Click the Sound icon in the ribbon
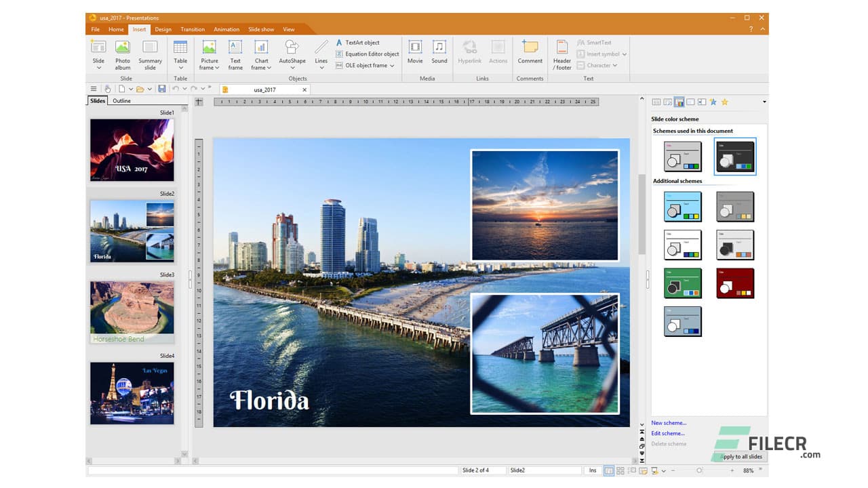The image size is (868, 488). point(439,52)
